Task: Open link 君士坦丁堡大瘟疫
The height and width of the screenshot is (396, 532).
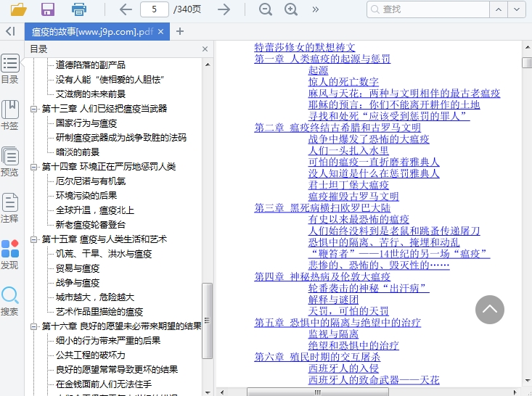Action: click(x=348, y=185)
